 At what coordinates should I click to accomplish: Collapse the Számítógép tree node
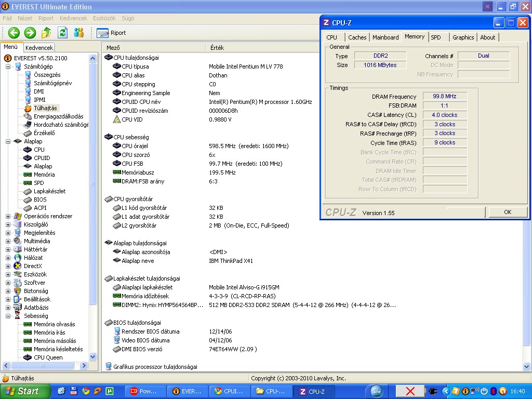(x=8, y=66)
